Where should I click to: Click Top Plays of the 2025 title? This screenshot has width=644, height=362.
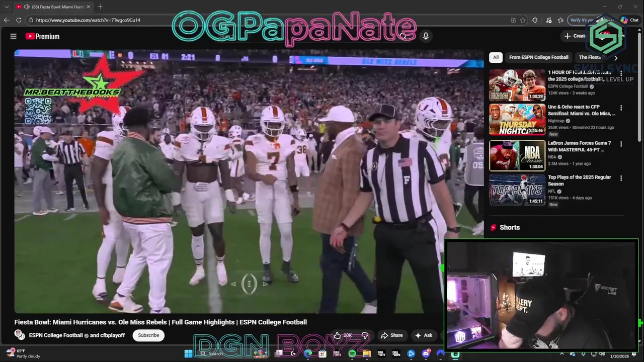(580, 180)
